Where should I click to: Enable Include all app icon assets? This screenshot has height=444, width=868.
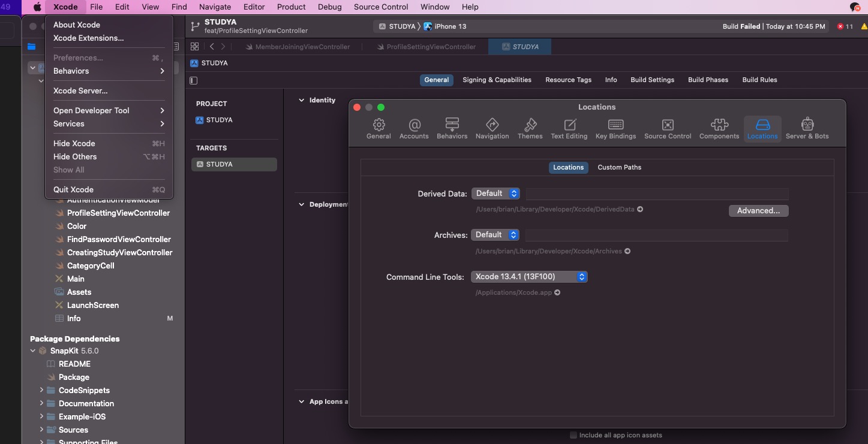pos(573,435)
